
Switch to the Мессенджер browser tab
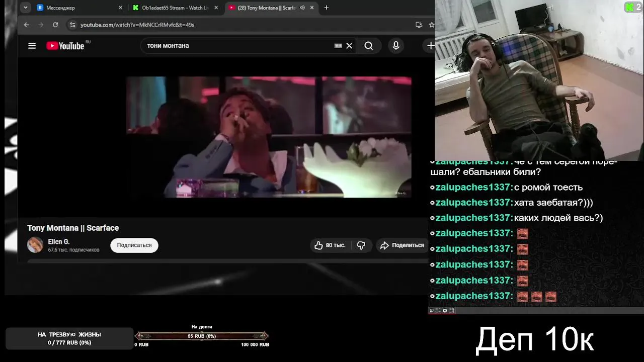click(x=79, y=8)
